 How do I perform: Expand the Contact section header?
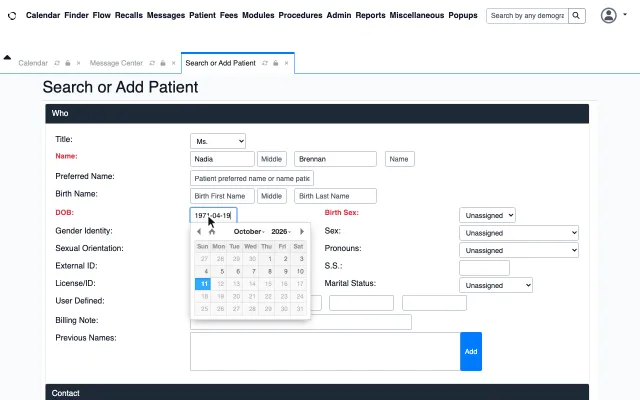click(317, 392)
